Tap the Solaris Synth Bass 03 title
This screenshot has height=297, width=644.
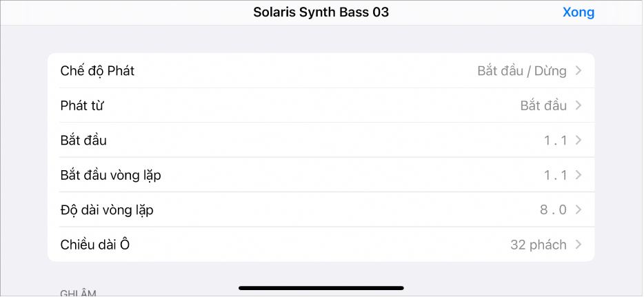[x=321, y=12]
